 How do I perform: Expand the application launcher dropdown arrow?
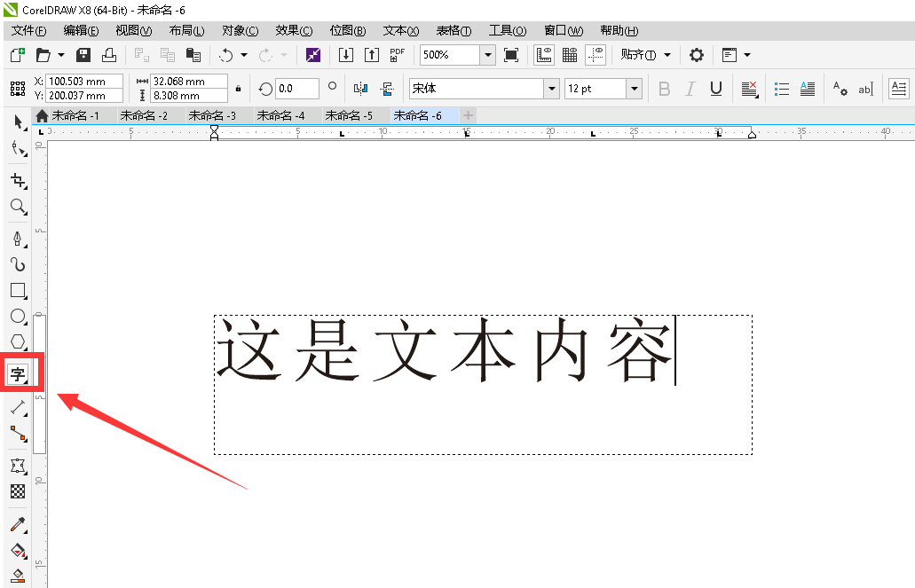(x=747, y=55)
